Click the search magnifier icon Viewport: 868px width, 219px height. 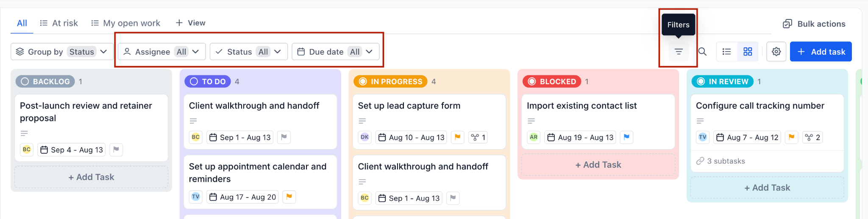[x=702, y=52]
